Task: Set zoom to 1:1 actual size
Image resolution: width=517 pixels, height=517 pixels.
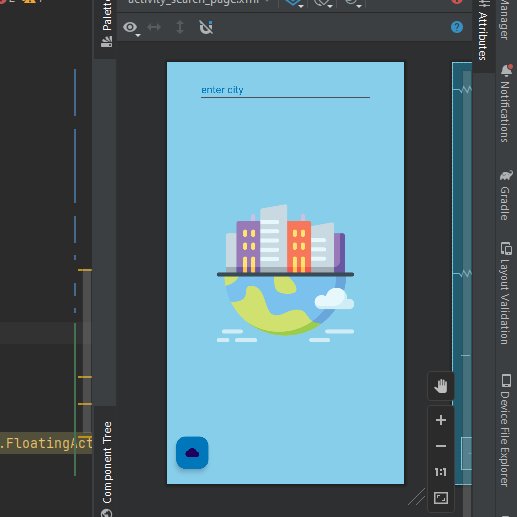Action: [441, 472]
